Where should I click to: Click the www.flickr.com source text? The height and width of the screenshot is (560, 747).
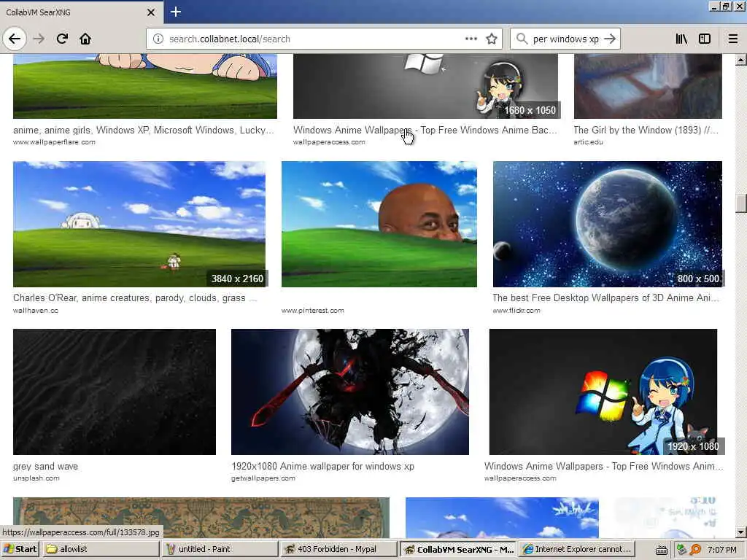516,311
